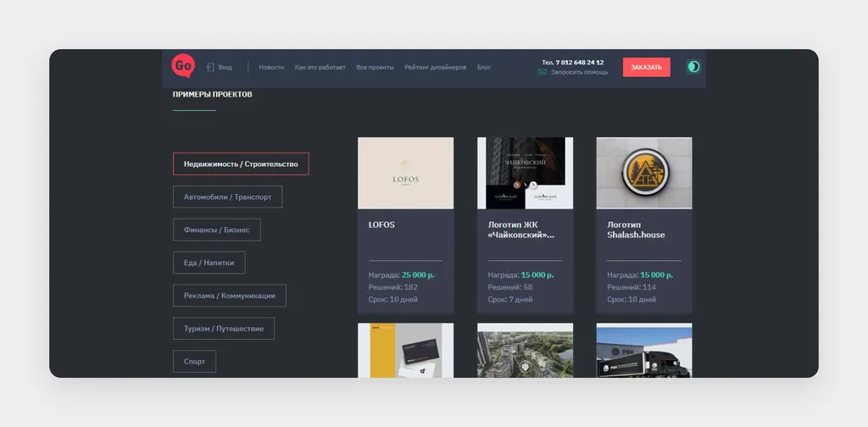Select Недвижимость / Строительство category
This screenshot has width=868, height=427.
click(x=241, y=164)
